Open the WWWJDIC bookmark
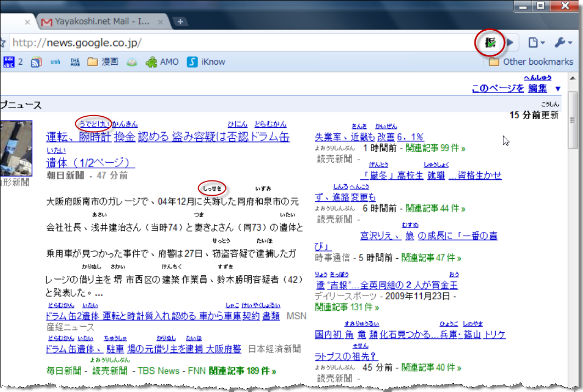The height and width of the screenshot is (392, 583). pos(9,62)
